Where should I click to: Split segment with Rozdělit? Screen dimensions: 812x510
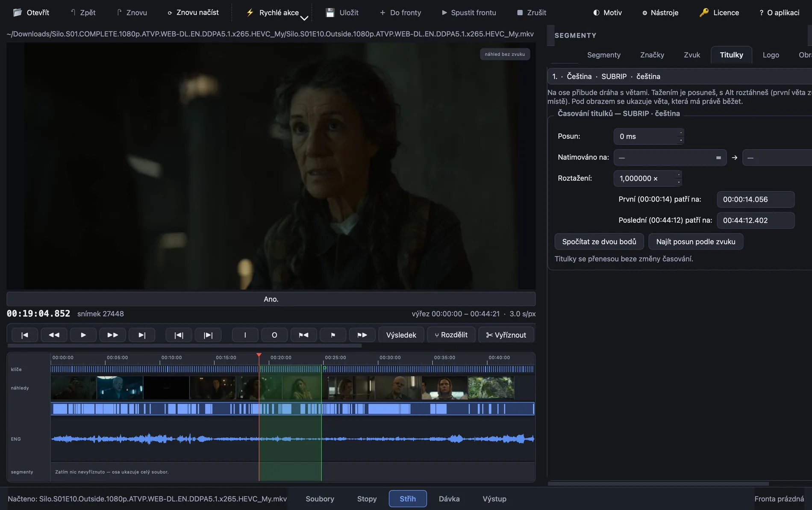(451, 335)
